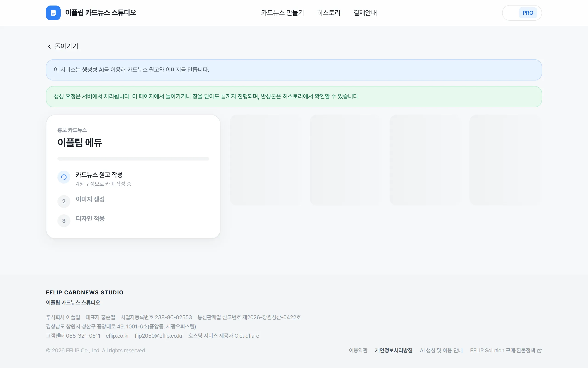Click the third placeholder card thumbnail
Screen dimensions: 588x368
(x=426, y=160)
